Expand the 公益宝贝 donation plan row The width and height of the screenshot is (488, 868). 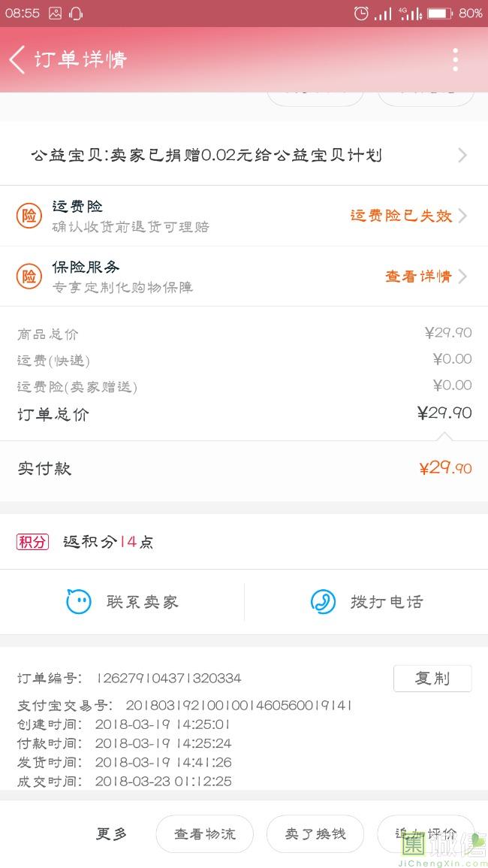462,155
